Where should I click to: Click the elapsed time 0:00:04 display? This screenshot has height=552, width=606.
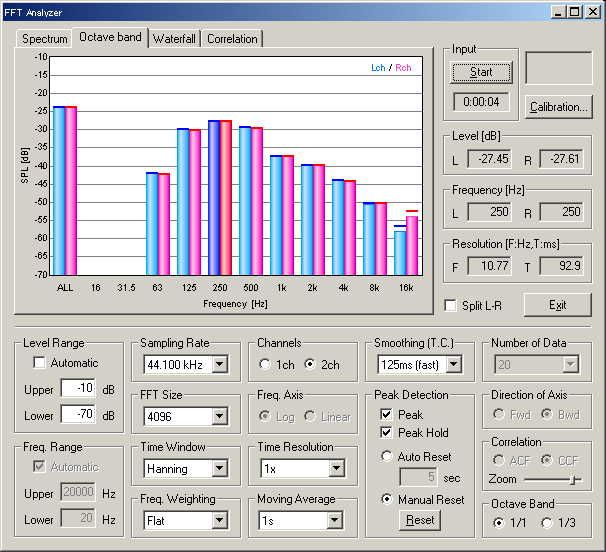tap(481, 102)
